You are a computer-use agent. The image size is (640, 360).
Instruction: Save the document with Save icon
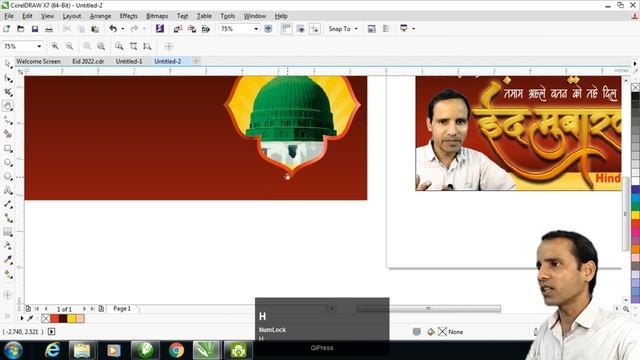coord(35,29)
